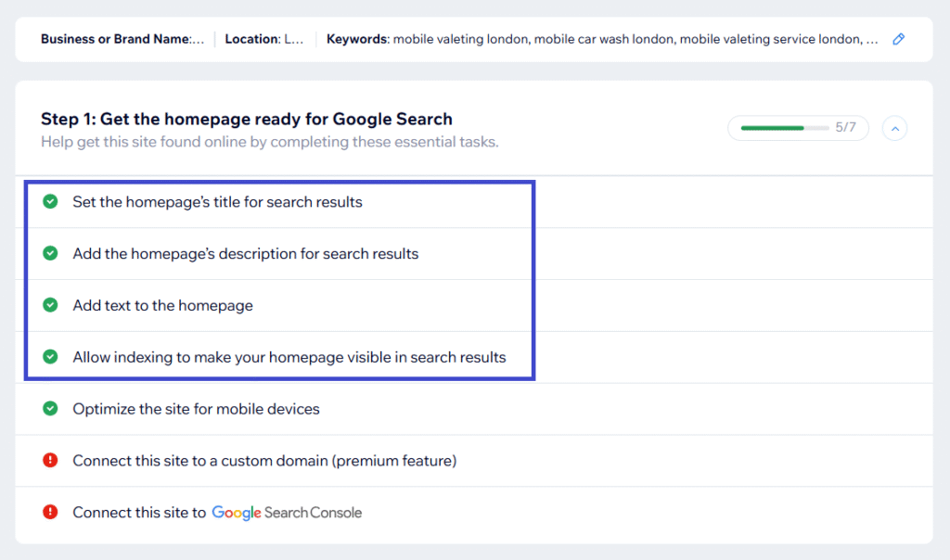The image size is (950, 560).
Task: Select 'Optimize the site for mobile devices'
Action: point(196,410)
